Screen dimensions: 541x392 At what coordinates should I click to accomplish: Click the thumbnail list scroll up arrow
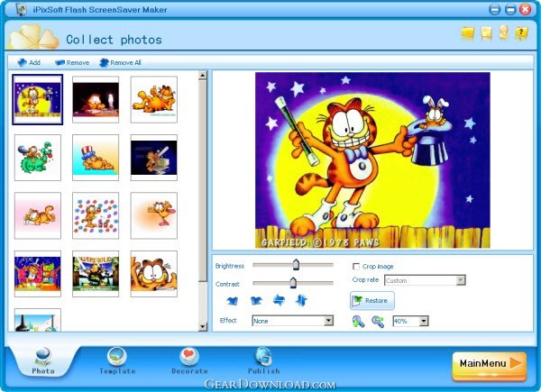coord(203,75)
